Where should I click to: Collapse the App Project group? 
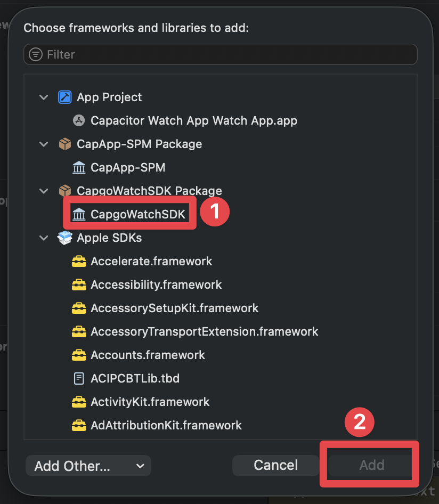(44, 97)
